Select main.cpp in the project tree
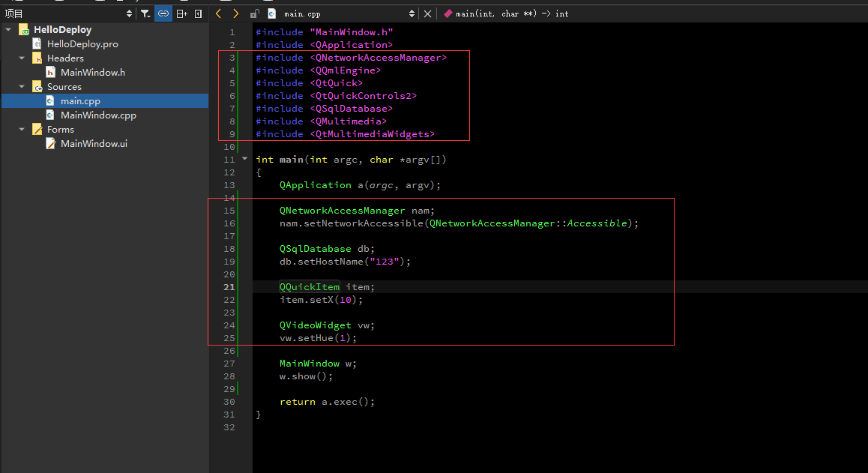The width and height of the screenshot is (868, 473). click(80, 100)
